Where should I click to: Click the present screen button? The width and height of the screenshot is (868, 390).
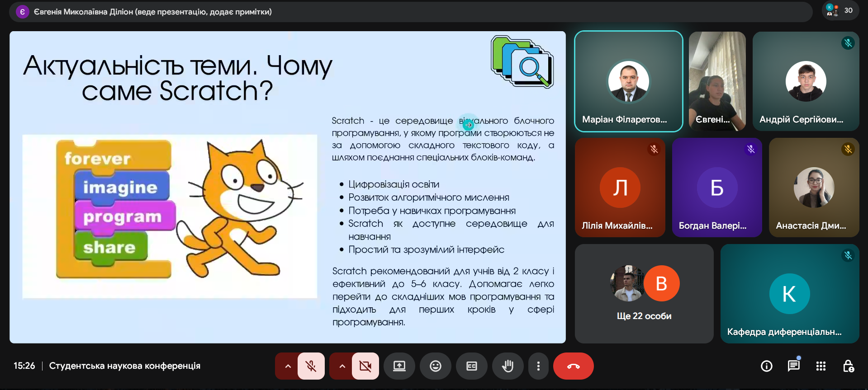(x=399, y=366)
